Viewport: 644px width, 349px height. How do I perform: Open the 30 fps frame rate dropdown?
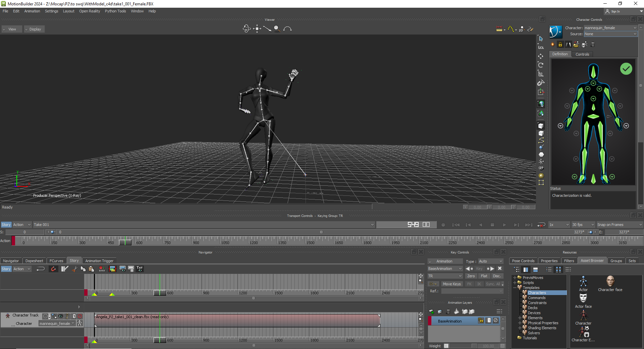click(x=583, y=225)
